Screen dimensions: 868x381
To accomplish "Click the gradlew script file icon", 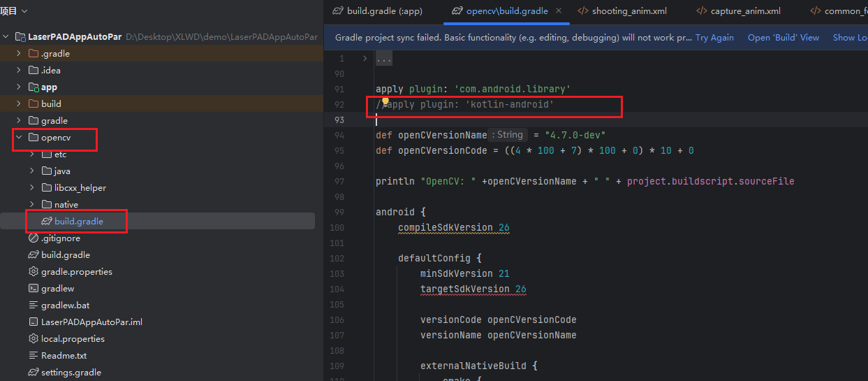I will pyautogui.click(x=34, y=288).
